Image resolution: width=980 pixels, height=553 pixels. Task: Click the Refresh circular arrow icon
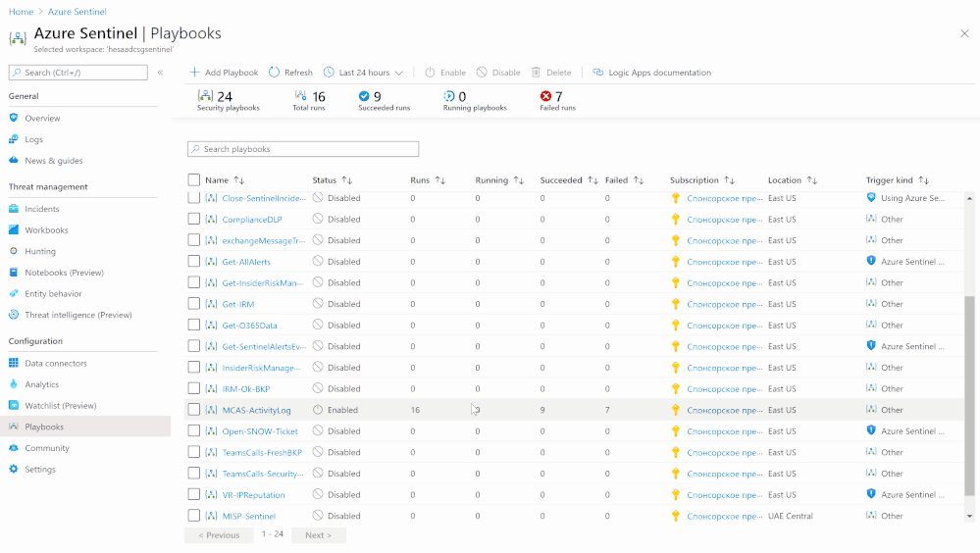click(x=274, y=72)
